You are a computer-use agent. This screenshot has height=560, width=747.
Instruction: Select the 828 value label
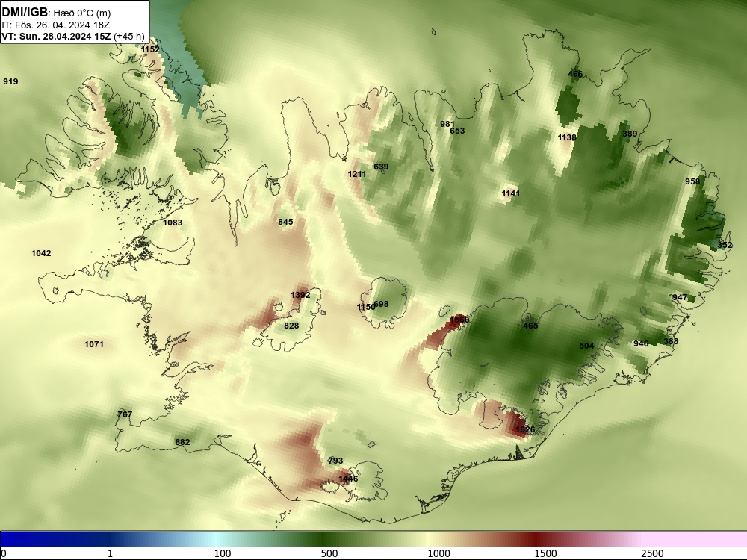point(291,326)
